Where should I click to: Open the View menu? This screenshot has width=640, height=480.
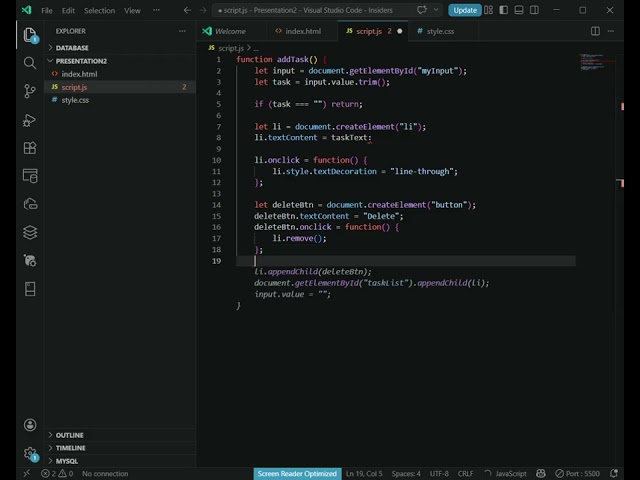coord(132,10)
